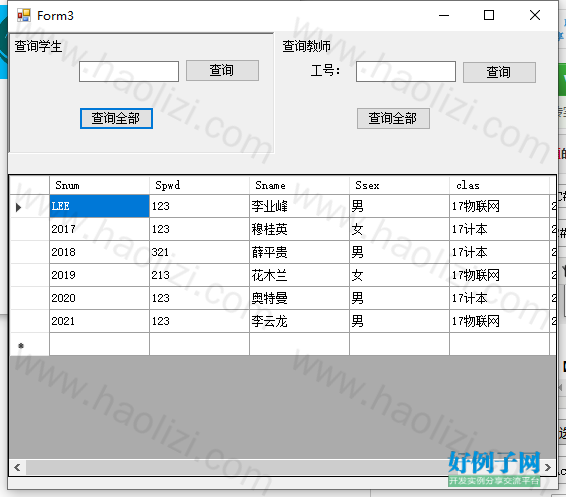Focus the student search input field
This screenshot has height=497, width=566.
(129, 71)
